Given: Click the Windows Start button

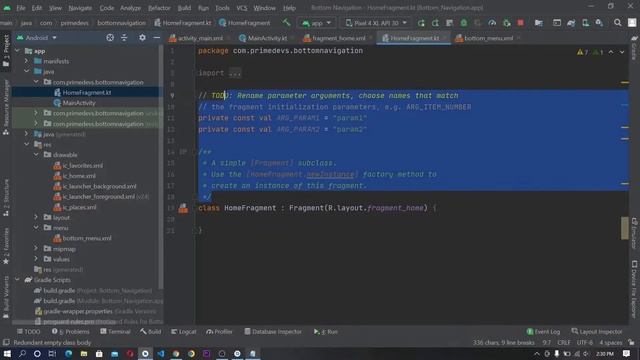Looking at the screenshot, I should [7, 353].
